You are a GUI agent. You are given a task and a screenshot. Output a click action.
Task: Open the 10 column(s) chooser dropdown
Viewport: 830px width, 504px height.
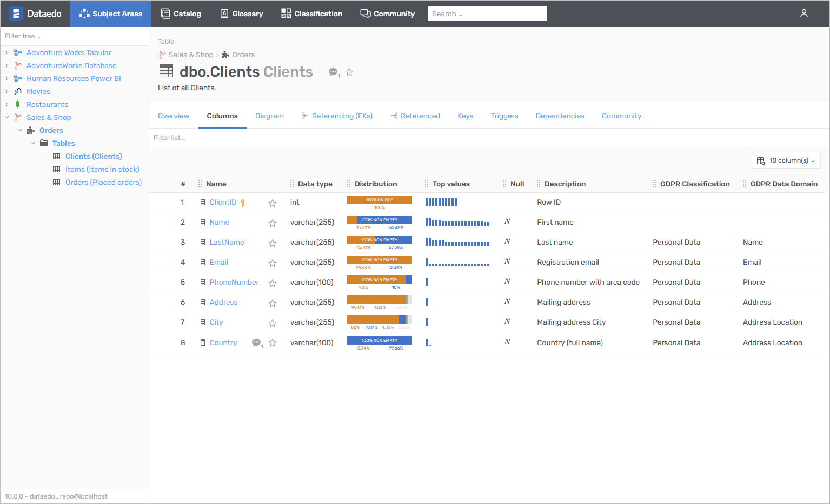coord(786,160)
